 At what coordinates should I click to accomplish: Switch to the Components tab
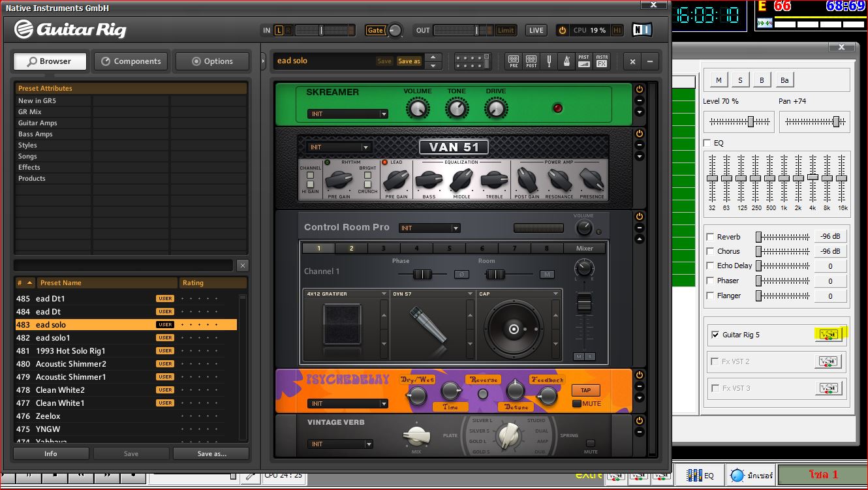(131, 61)
